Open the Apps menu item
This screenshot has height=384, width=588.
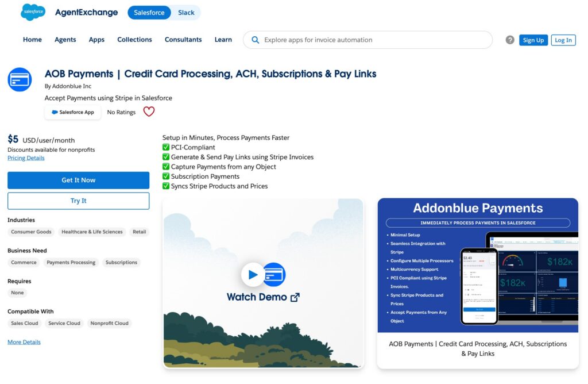tap(96, 40)
